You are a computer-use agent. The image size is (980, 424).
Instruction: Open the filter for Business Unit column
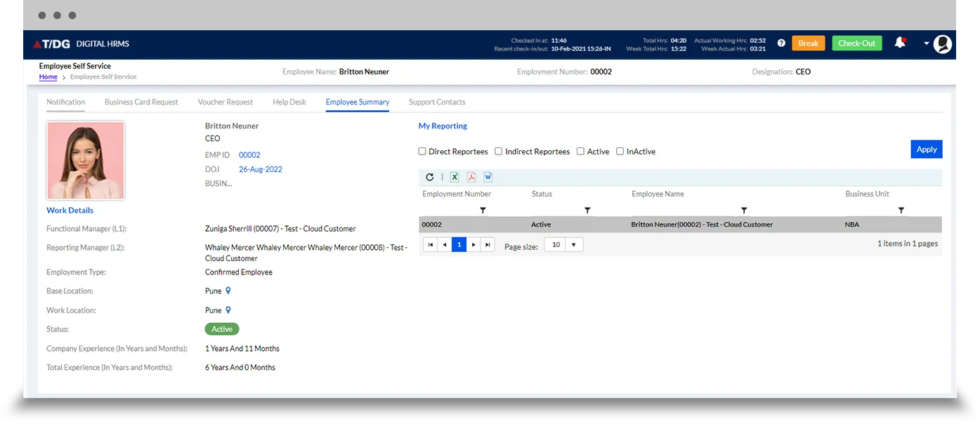[901, 211]
